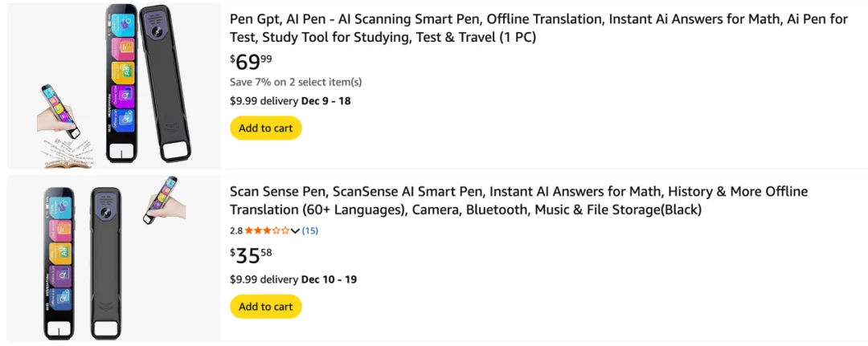Click the 2.8 star rating icons
This screenshot has width=868, height=346.
[267, 230]
